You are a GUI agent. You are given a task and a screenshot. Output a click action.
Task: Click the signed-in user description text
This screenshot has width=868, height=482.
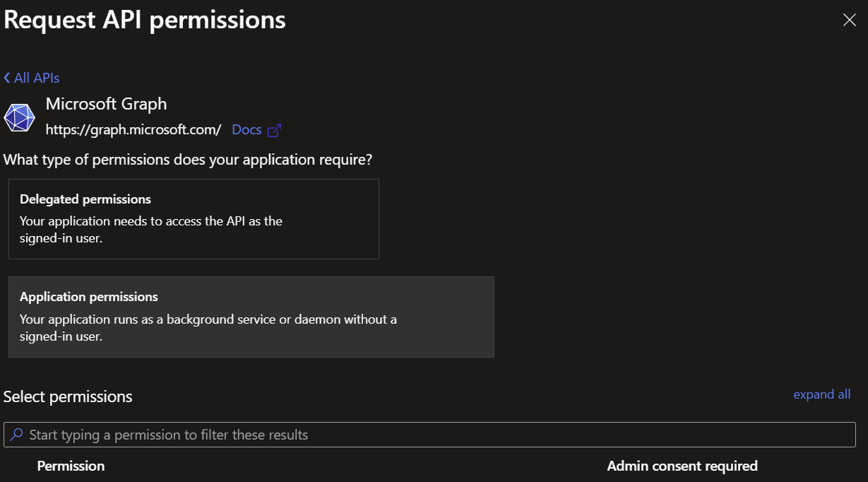pyautogui.click(x=150, y=230)
